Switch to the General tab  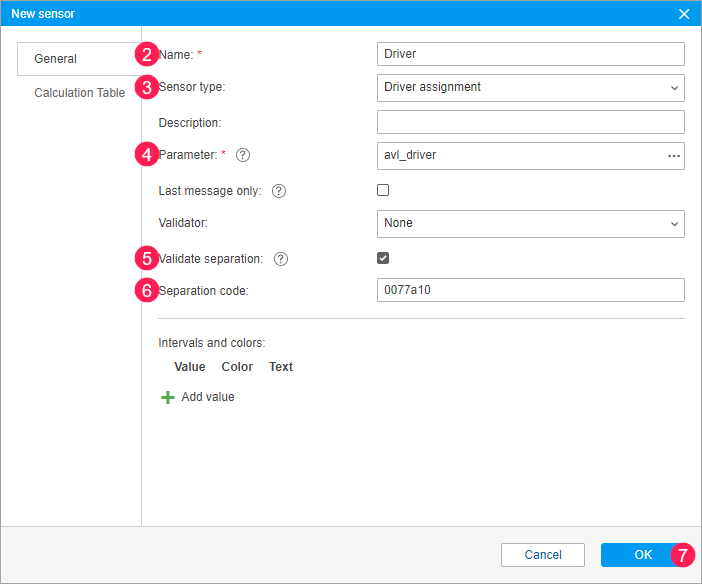tap(56, 59)
